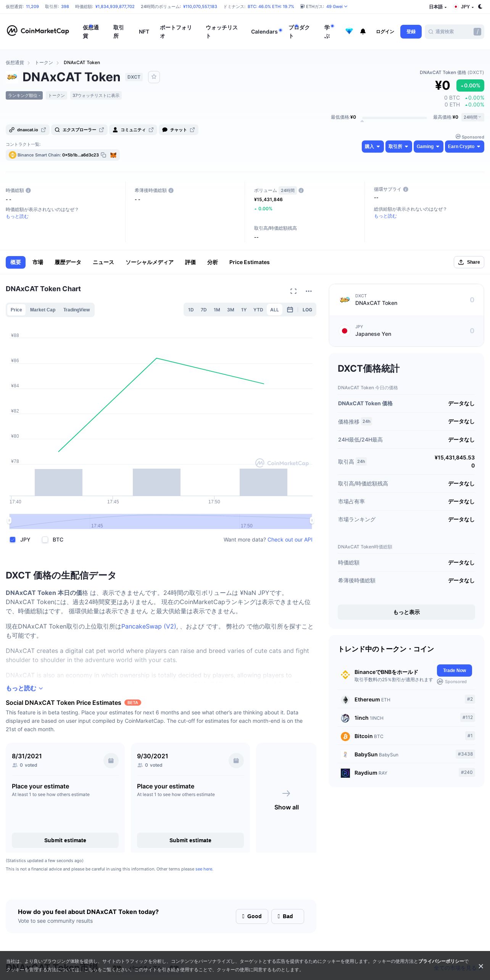Image resolution: width=490 pixels, height=980 pixels.
Task: Open NFT menu item
Action: click(x=144, y=32)
